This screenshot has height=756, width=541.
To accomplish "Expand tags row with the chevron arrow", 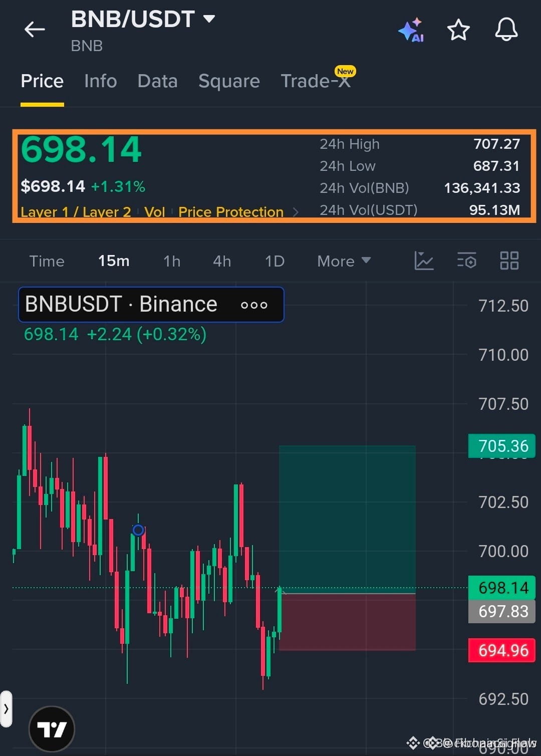I will [296, 212].
